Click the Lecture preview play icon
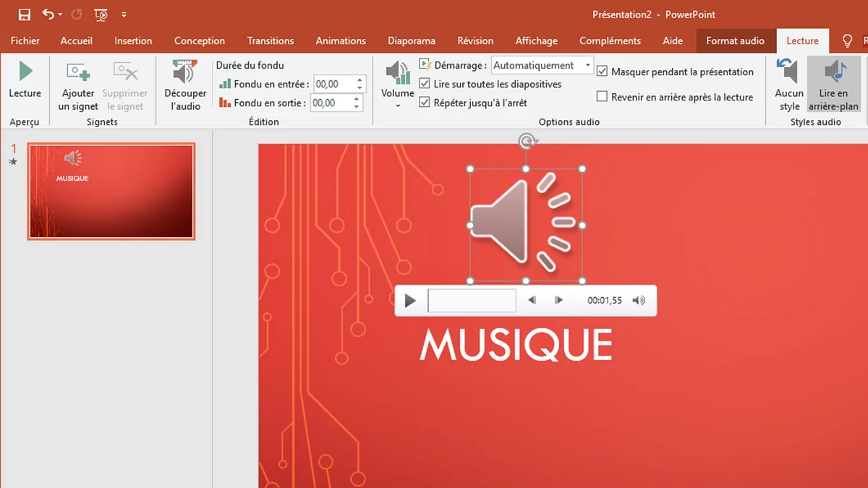Screen dimensions: 868x488 click(25, 72)
